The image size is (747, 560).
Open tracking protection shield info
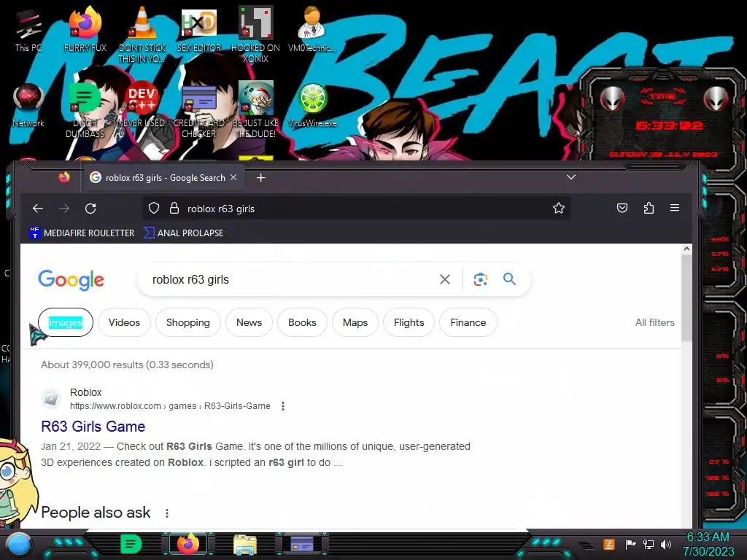(x=154, y=209)
